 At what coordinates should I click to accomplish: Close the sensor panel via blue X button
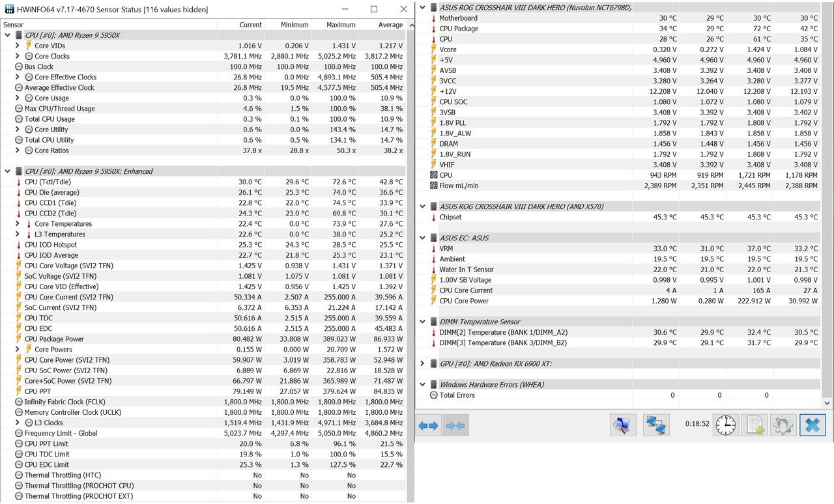pos(812,425)
